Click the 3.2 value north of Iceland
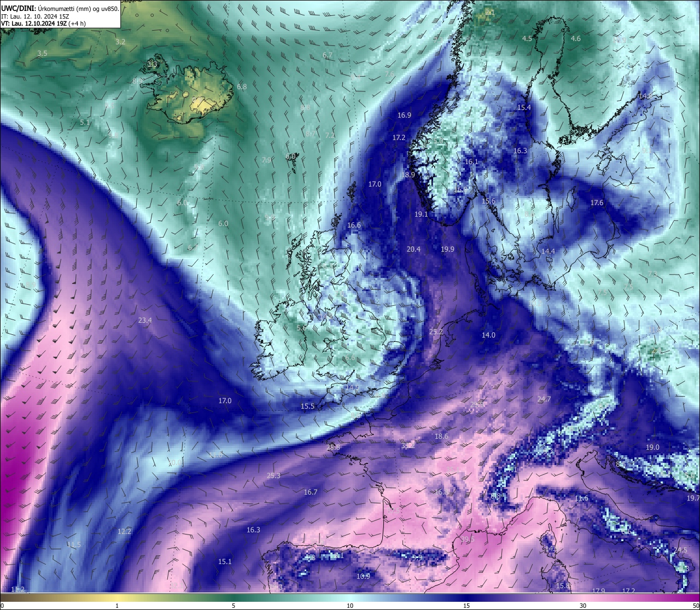This screenshot has width=700, height=610. click(x=120, y=42)
